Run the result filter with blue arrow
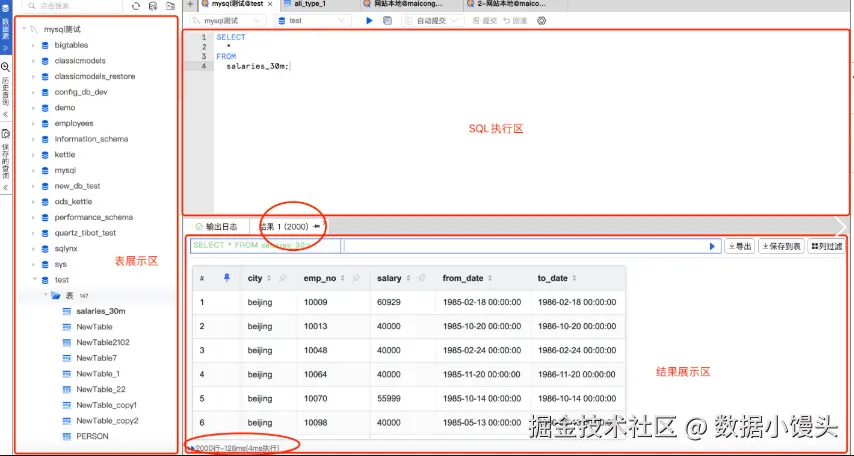 (712, 246)
